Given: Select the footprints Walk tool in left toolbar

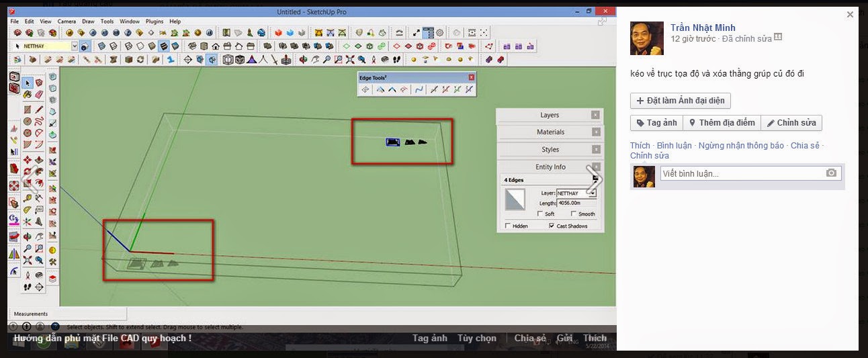Looking at the screenshot, I should (28, 286).
